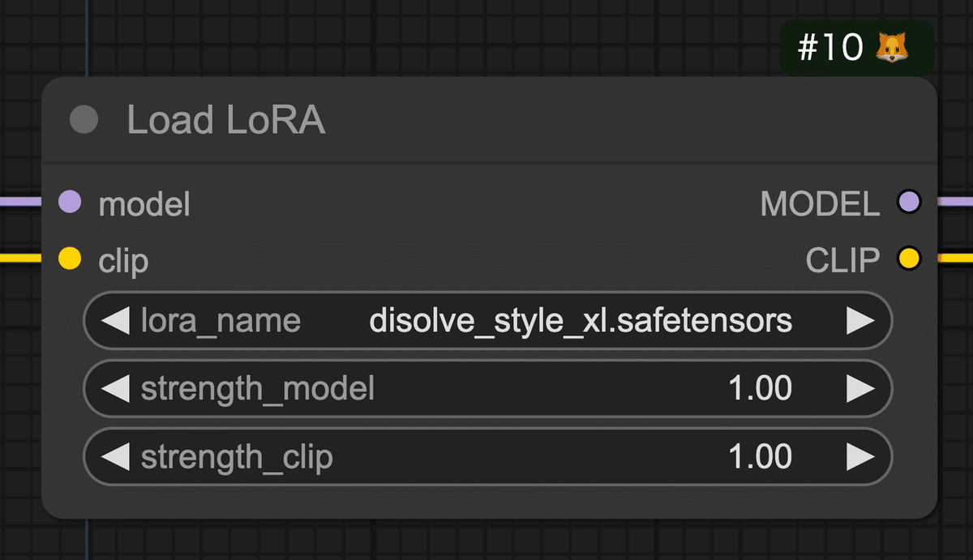Select previous LoRA with lora_name left arrow
Screen dimensions: 973x560
[x=116, y=322]
